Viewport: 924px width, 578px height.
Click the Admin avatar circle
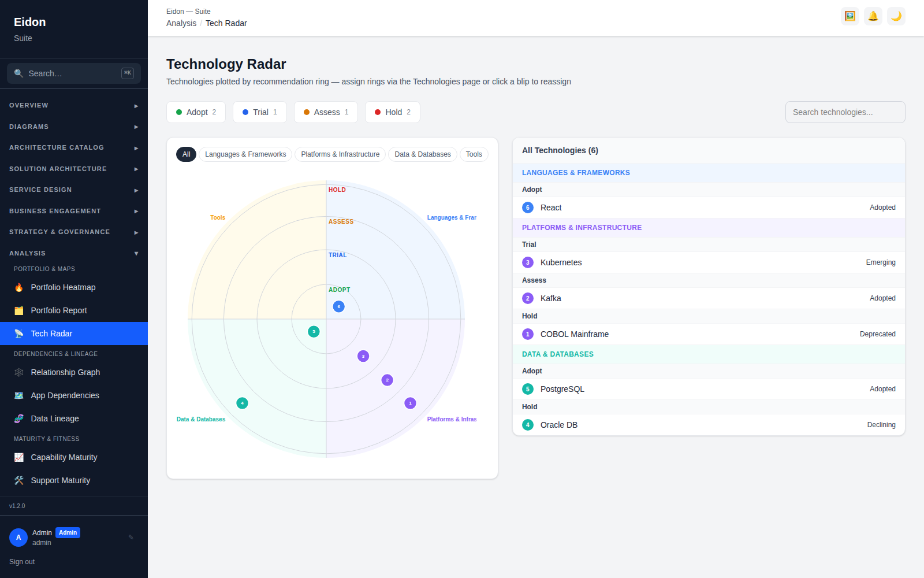18,538
